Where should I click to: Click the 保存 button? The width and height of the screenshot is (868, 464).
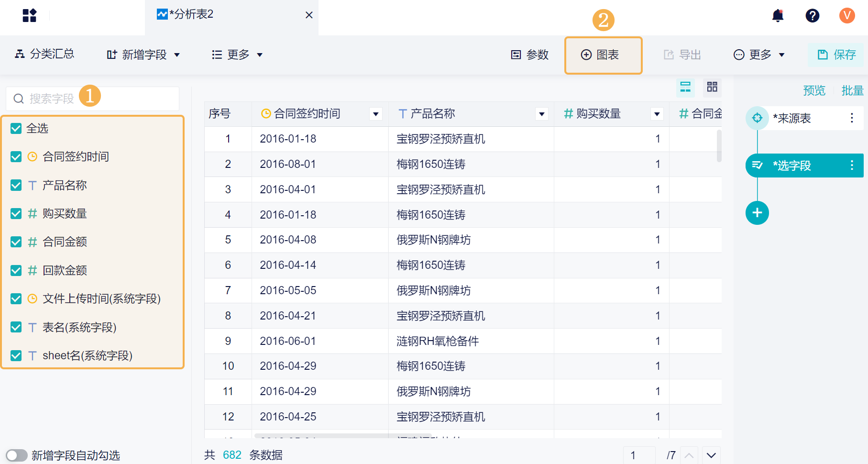tap(836, 55)
